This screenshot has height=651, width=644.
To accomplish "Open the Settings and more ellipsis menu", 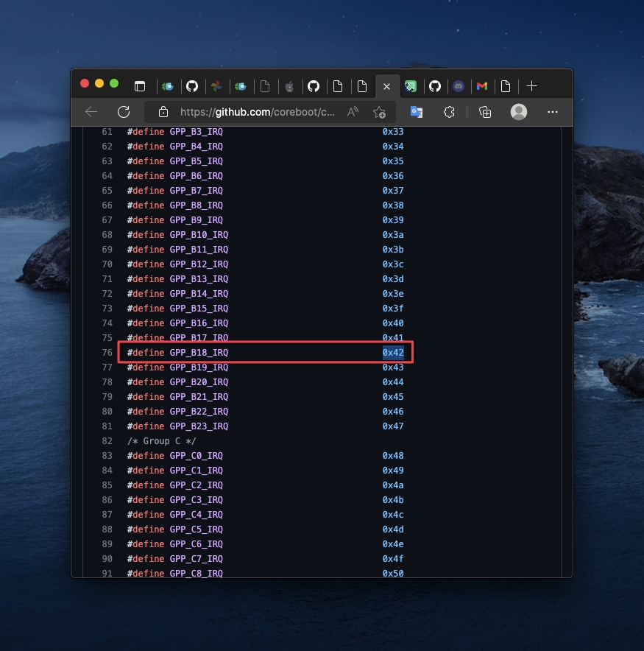I will pyautogui.click(x=553, y=112).
